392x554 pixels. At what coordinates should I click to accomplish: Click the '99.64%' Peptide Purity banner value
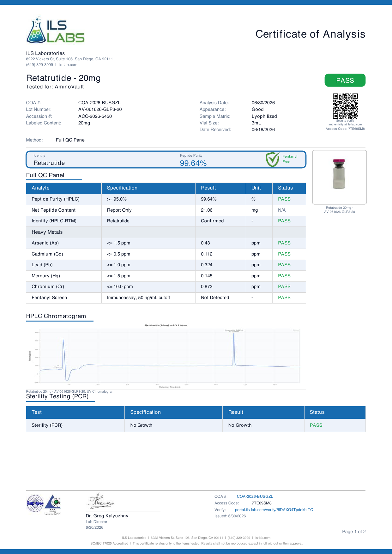[x=193, y=163]
